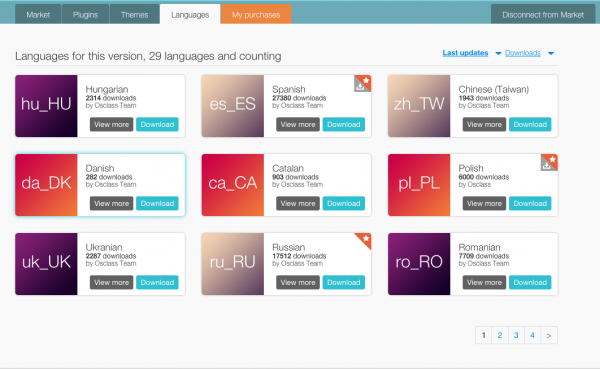Download the Romanian language pack

(x=530, y=282)
